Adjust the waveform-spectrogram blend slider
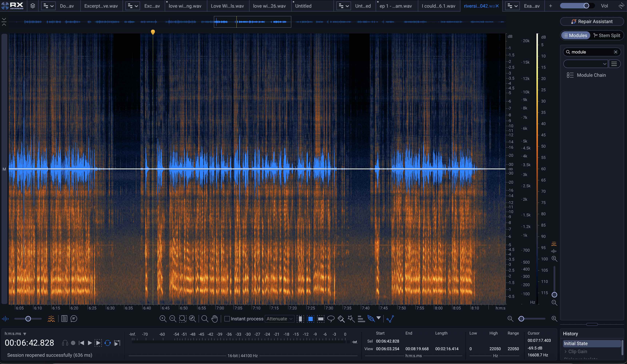Viewport: 627px width, 364px height. [28, 319]
